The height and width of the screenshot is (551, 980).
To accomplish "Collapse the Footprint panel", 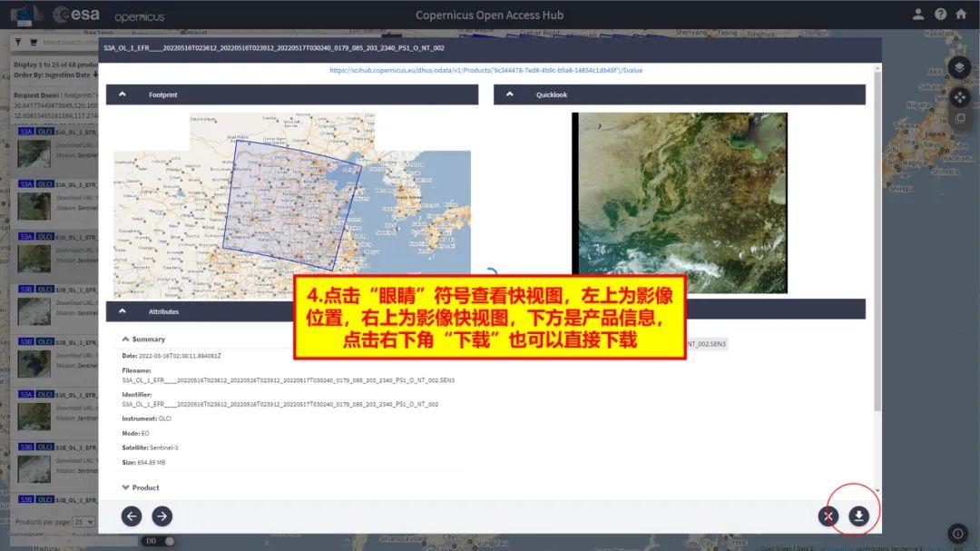I will tap(122, 93).
